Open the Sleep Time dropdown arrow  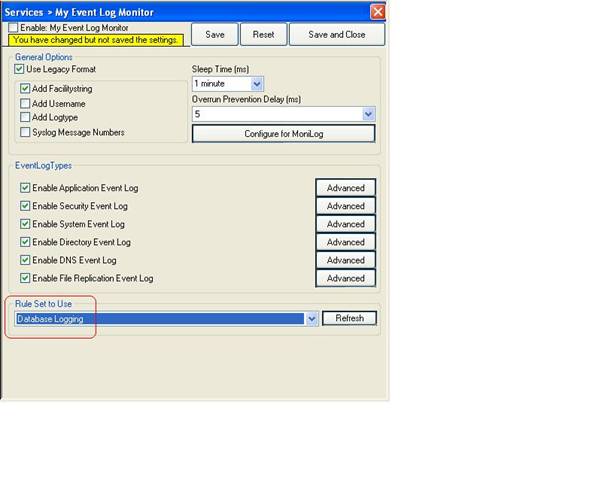coord(257,84)
